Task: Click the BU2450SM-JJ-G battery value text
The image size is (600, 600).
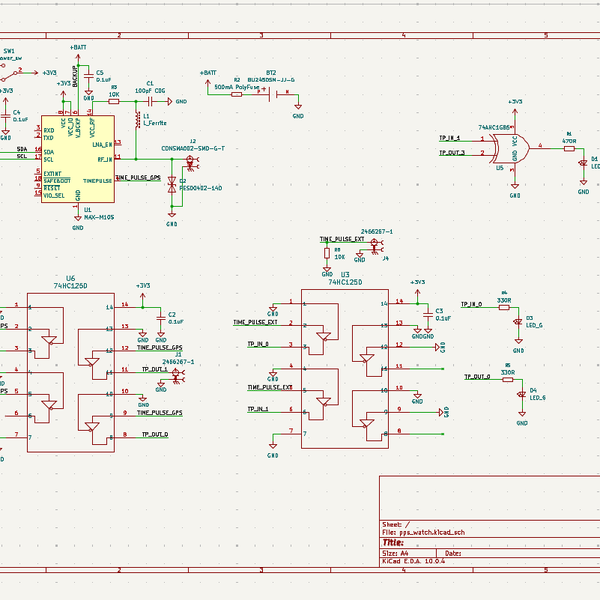Action: point(271,80)
